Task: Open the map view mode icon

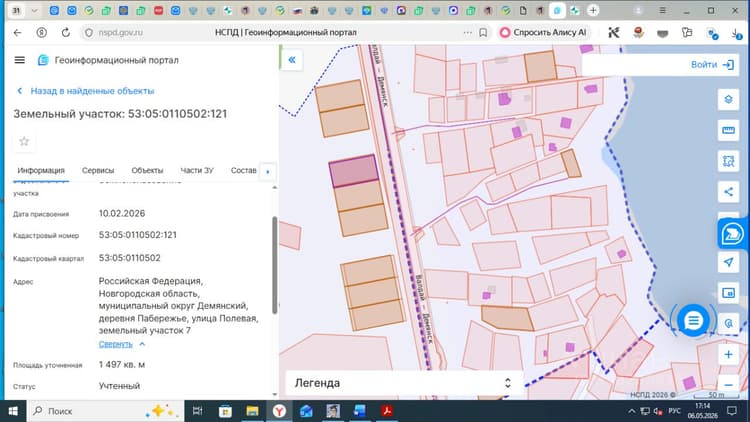Action: (728, 293)
